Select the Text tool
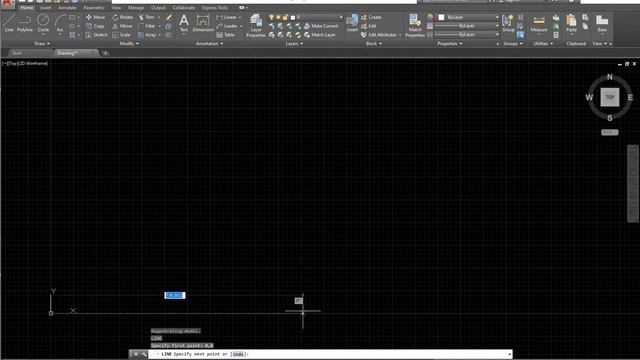 pyautogui.click(x=184, y=23)
